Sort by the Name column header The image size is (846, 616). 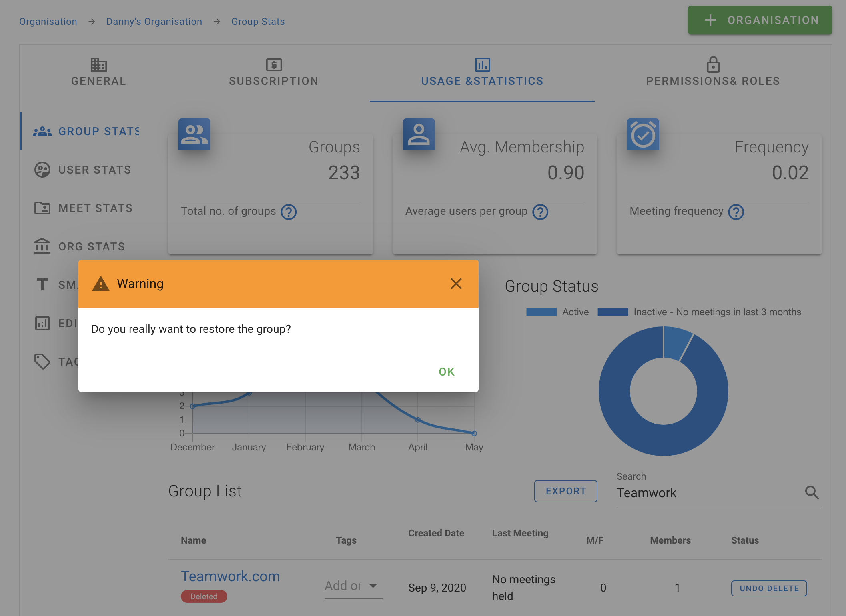point(194,540)
